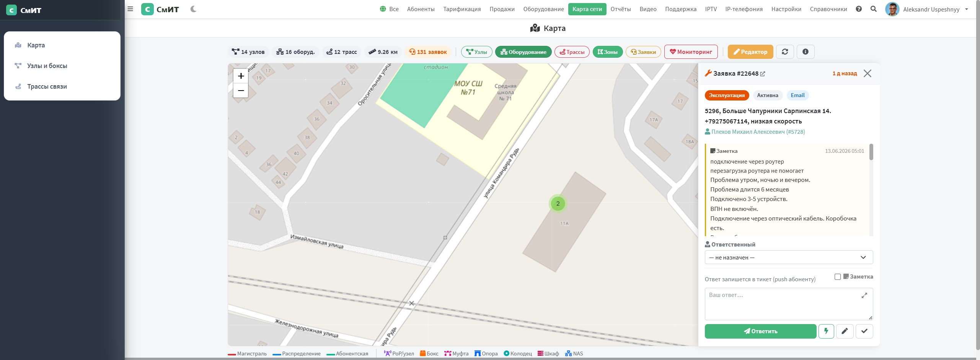This screenshot has height=360, width=980.
Task: Toggle the hamburger sidebar menu
Action: [130, 9]
